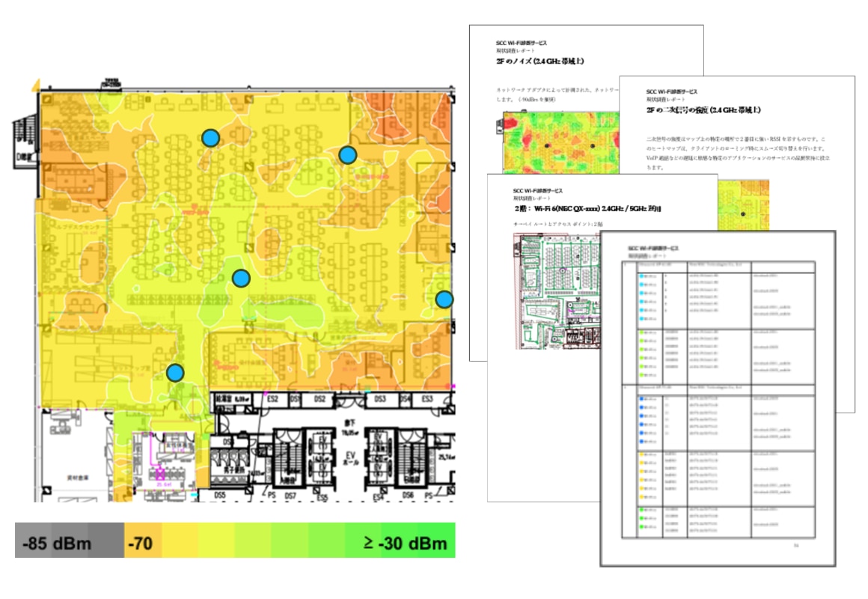Click the ≥ -30 dBm green legend end

(x=404, y=542)
